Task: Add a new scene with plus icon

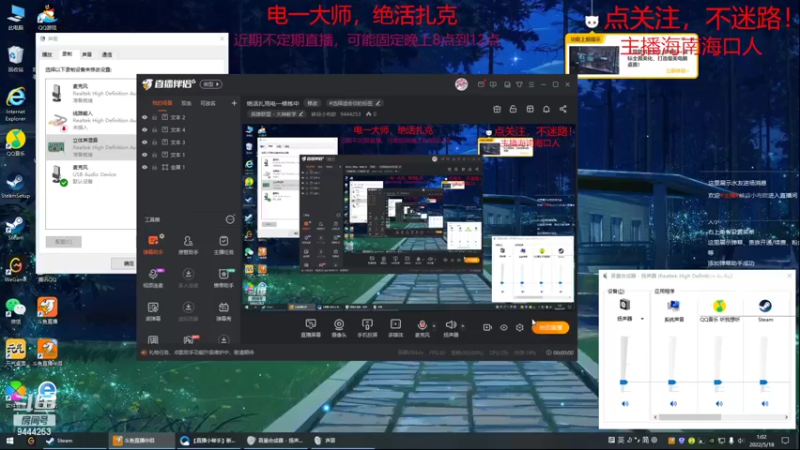Action: pos(234,103)
